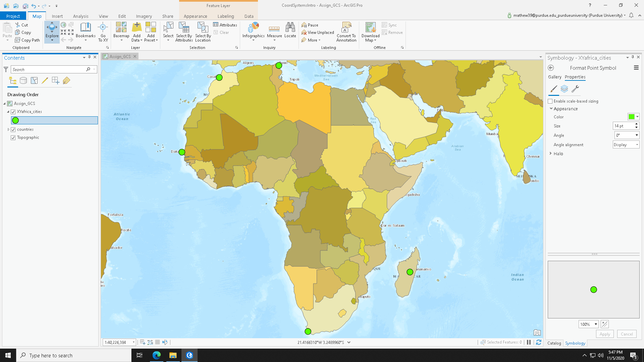Select the Explore tool
Viewport: 644px width, 362px height.
click(52, 32)
